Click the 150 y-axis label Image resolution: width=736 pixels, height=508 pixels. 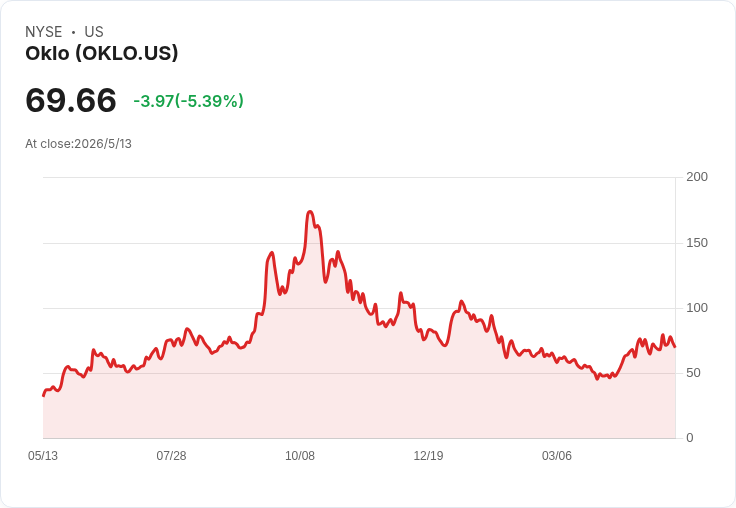697,243
